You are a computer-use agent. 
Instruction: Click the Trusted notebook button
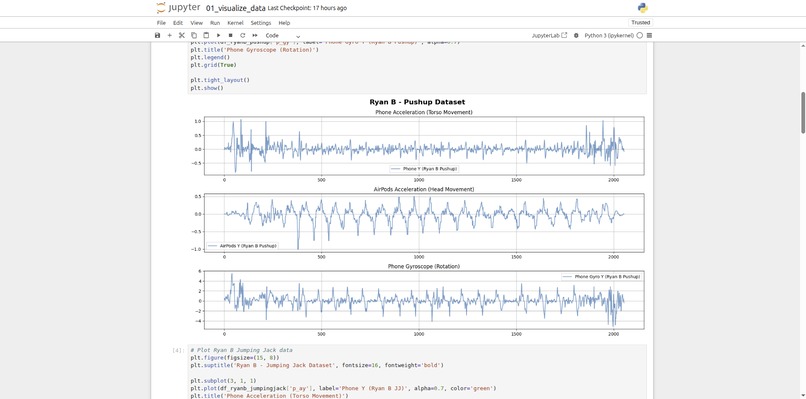click(x=640, y=23)
